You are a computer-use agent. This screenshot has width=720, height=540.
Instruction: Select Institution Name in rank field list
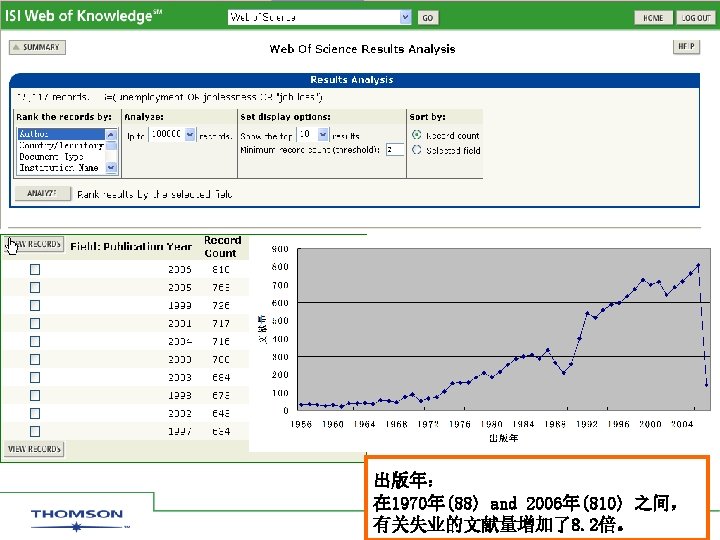(x=61, y=168)
